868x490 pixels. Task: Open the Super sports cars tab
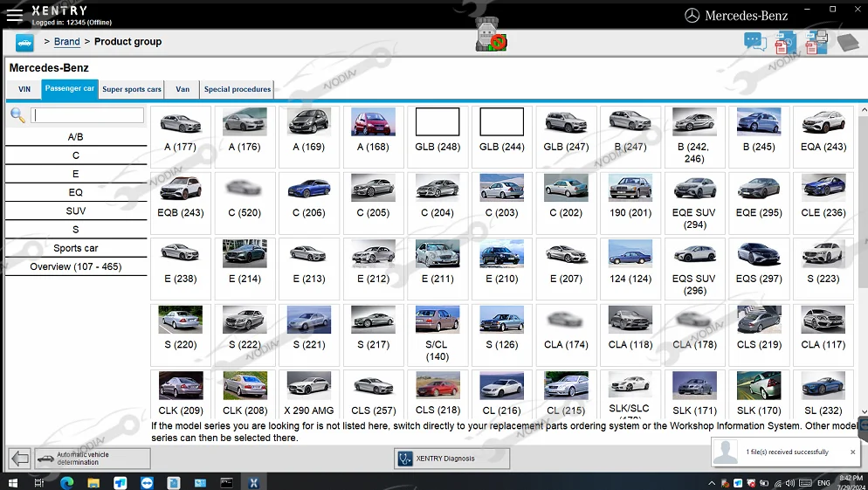coord(132,89)
